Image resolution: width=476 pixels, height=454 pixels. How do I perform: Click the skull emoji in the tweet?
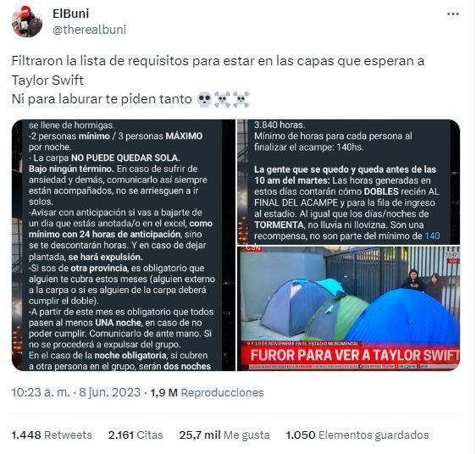204,99
